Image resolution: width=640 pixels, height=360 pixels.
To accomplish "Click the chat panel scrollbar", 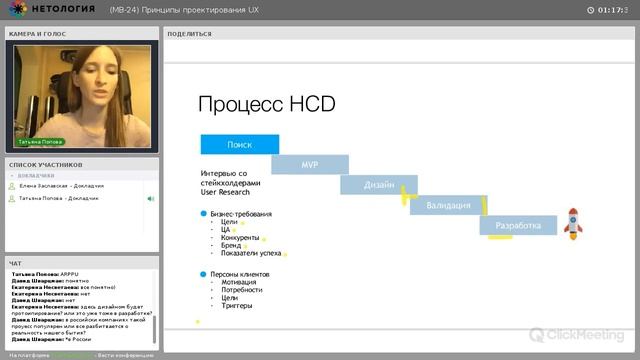I will pyautogui.click(x=154, y=329).
